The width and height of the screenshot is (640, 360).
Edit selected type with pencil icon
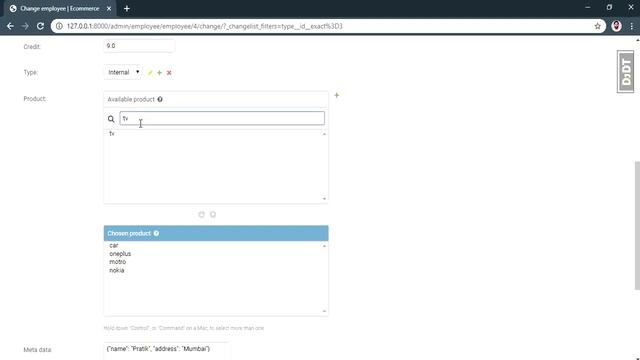pyautogui.click(x=150, y=73)
